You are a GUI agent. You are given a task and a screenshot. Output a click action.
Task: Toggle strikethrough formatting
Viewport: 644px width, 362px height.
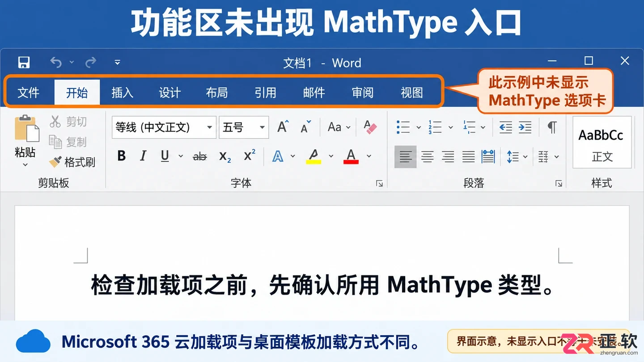click(x=200, y=156)
